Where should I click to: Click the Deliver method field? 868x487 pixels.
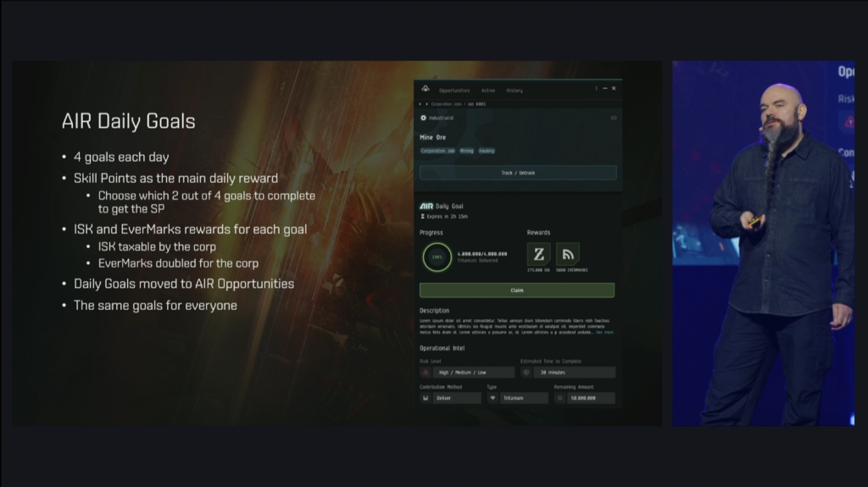(x=457, y=398)
